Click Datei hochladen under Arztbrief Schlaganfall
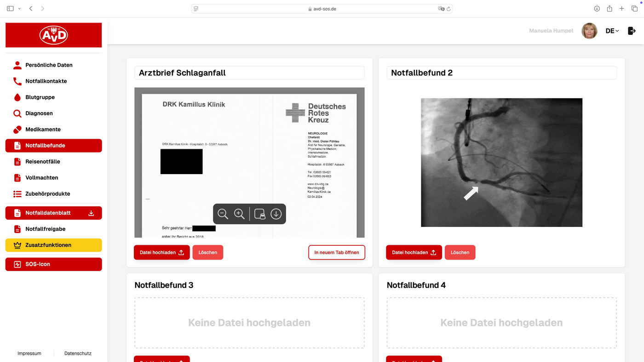This screenshot has height=362, width=644. pyautogui.click(x=162, y=253)
